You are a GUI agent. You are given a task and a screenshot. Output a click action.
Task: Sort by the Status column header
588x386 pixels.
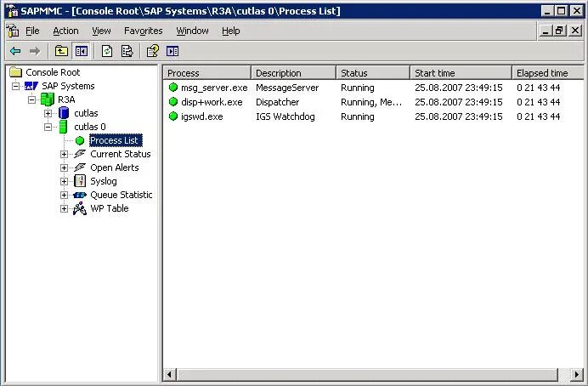click(x=373, y=73)
